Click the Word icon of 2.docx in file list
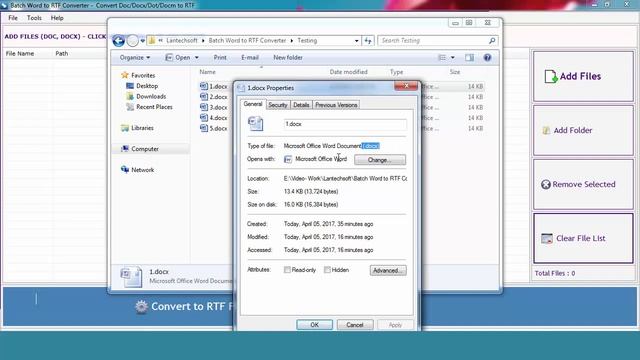Image resolution: width=640 pixels, height=360 pixels. (x=204, y=97)
